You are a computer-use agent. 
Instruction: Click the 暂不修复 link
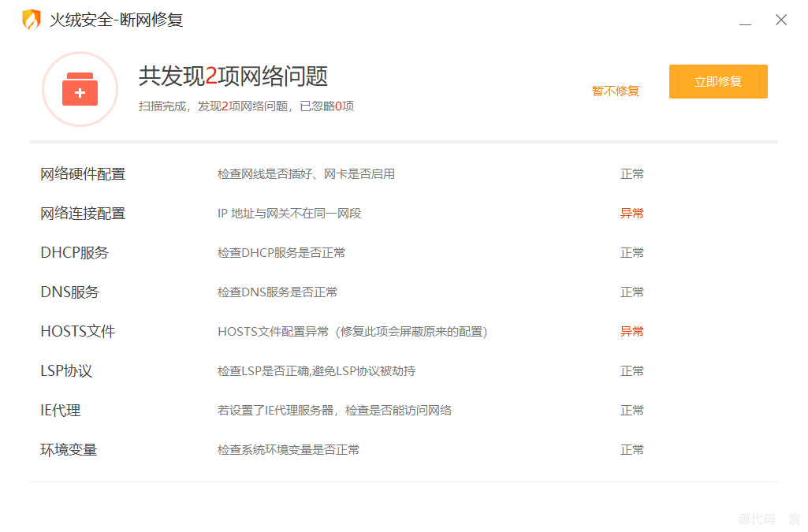616,91
